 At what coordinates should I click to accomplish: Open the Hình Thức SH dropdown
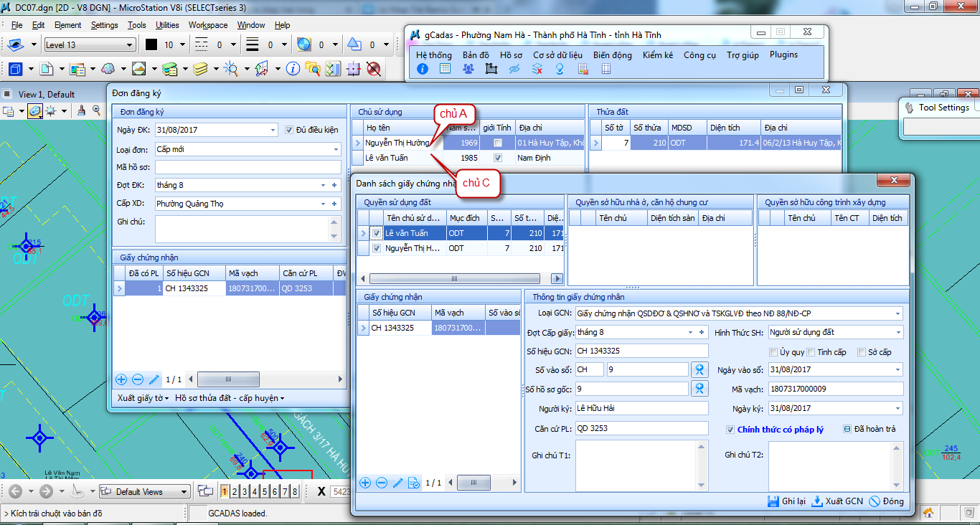point(897,333)
